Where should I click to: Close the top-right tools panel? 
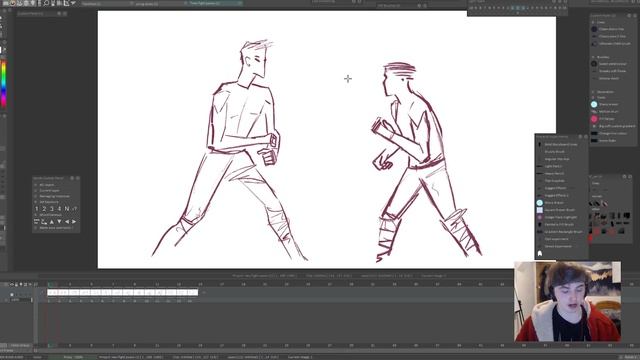pos(635,16)
